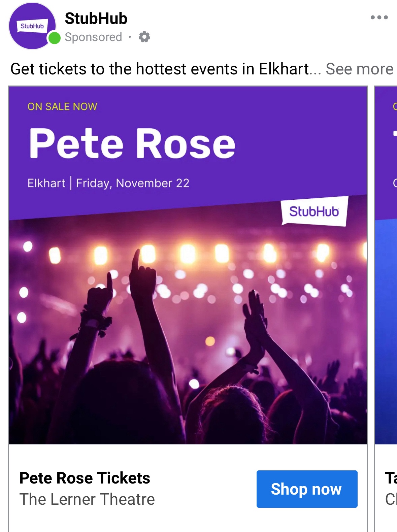
Task: Click the next carousel card's cut-off title
Action: [x=391, y=478]
